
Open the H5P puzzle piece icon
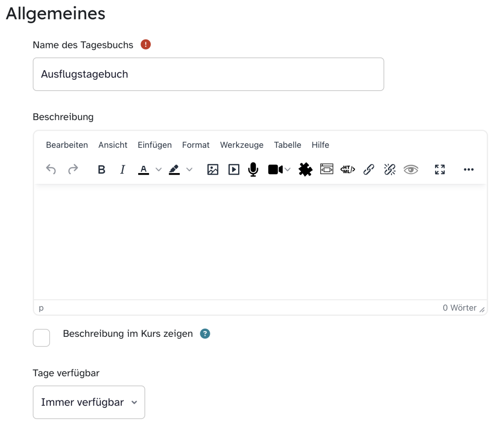[305, 169]
